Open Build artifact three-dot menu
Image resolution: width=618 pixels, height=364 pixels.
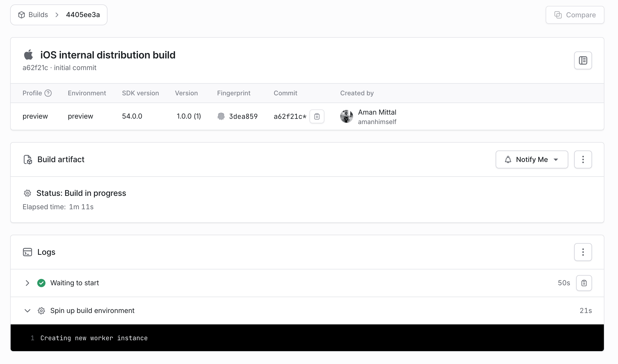coord(583,159)
